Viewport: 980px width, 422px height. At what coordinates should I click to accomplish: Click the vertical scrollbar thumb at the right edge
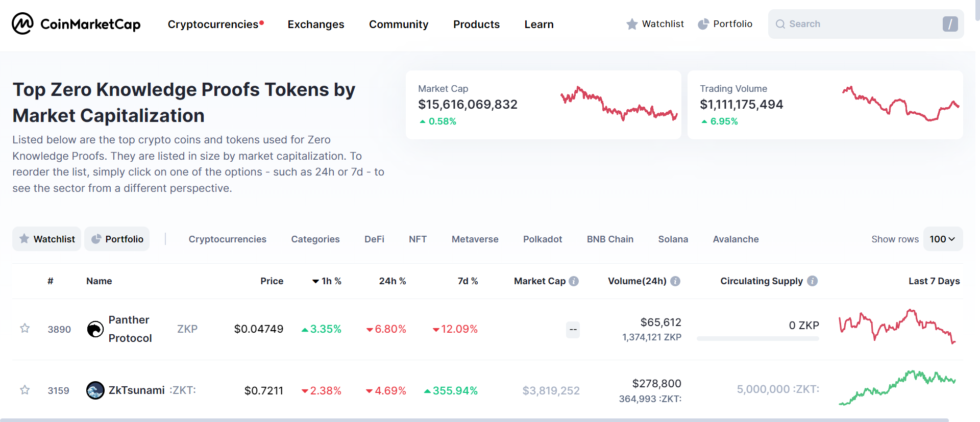point(977,10)
